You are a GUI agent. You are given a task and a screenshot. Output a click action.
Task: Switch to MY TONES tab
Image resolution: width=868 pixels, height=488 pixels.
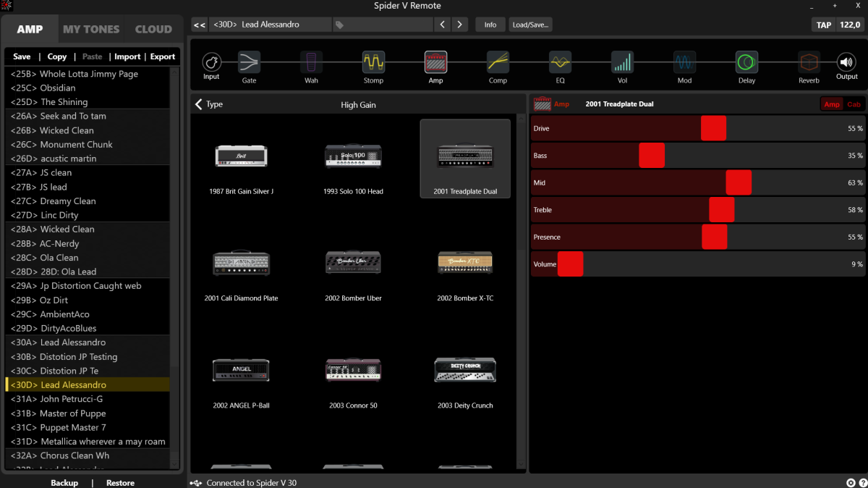(x=91, y=30)
